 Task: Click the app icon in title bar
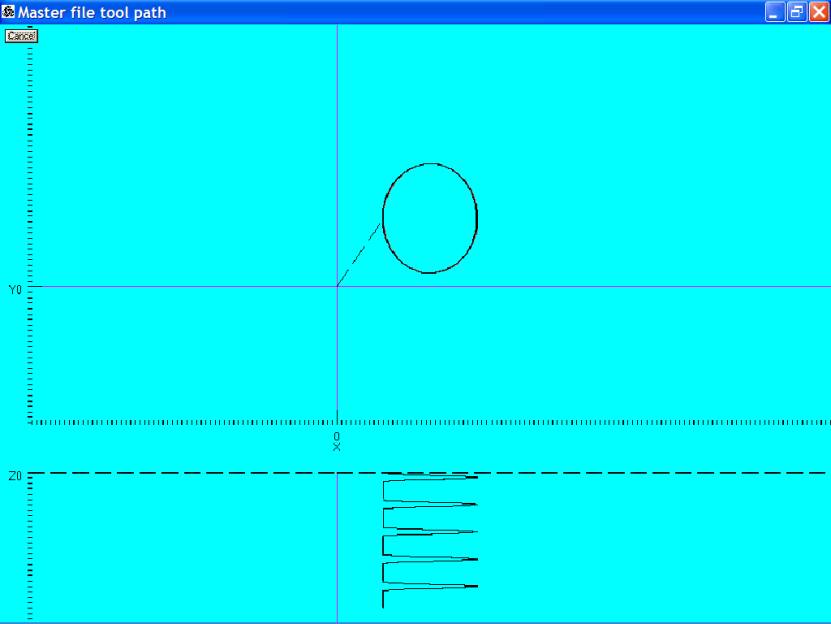tap(8, 11)
